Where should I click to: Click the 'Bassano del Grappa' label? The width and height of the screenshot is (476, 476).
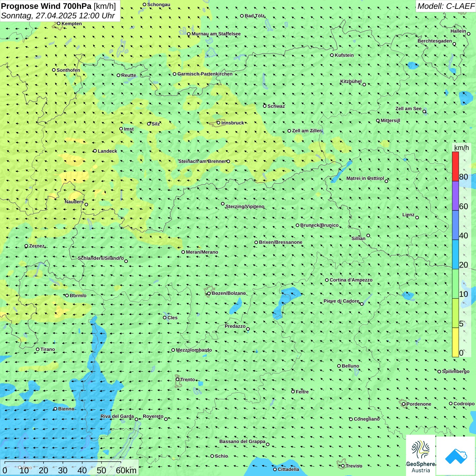pyautogui.click(x=242, y=441)
